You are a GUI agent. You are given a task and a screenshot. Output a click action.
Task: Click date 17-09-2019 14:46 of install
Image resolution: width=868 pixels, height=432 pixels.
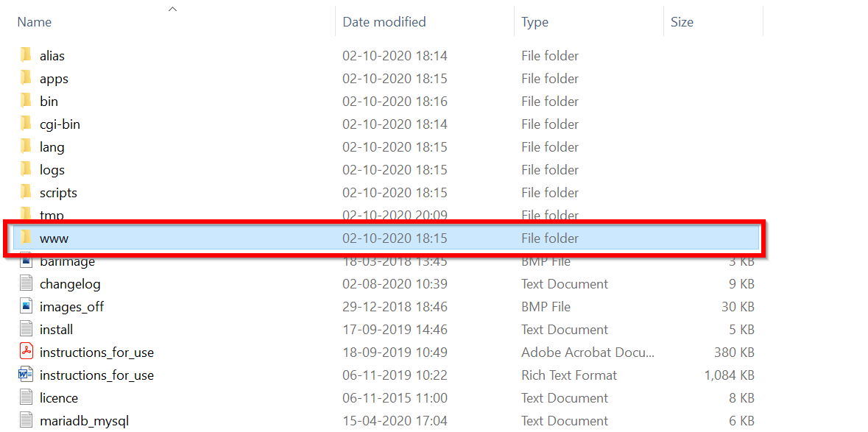[x=395, y=330]
